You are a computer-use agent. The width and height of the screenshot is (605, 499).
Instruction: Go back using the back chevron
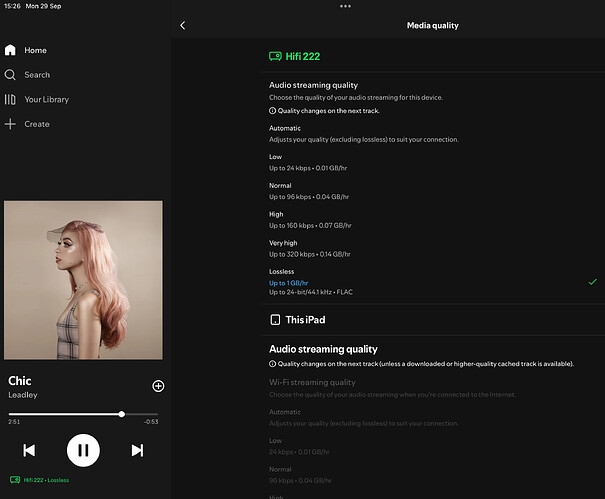click(183, 25)
